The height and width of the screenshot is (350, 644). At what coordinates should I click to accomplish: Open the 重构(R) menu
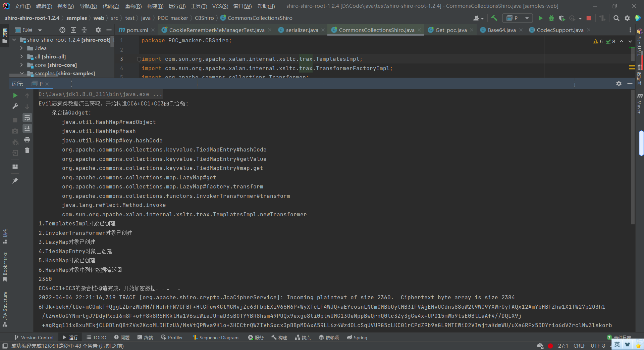pyautogui.click(x=133, y=6)
